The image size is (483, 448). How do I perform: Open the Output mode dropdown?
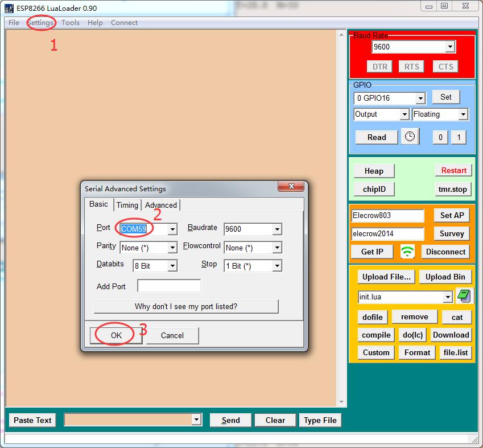tap(404, 114)
